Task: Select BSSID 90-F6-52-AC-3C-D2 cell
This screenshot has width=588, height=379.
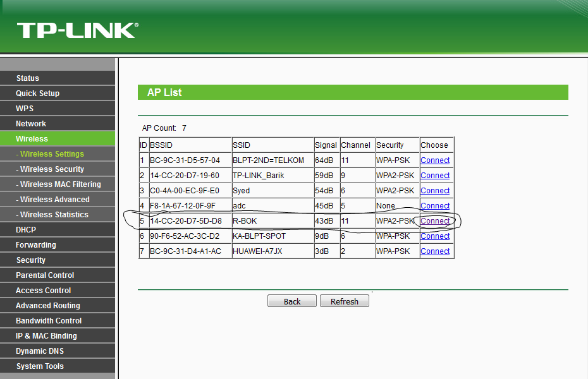Action: tap(190, 236)
